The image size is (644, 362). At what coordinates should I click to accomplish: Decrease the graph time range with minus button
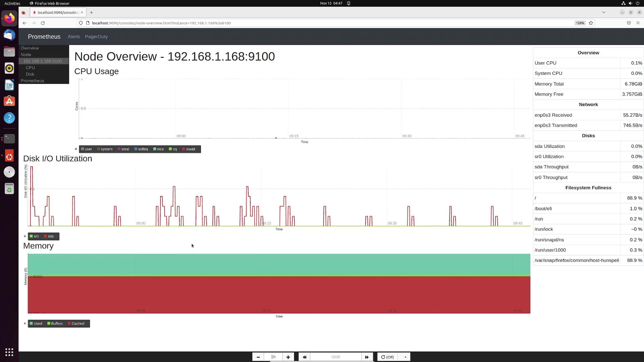coord(258,357)
